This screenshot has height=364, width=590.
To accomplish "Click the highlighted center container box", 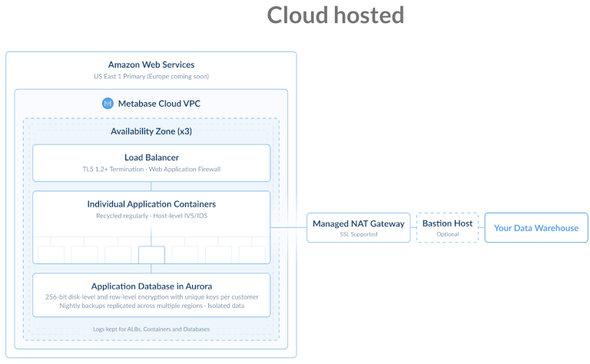I will point(151,254).
